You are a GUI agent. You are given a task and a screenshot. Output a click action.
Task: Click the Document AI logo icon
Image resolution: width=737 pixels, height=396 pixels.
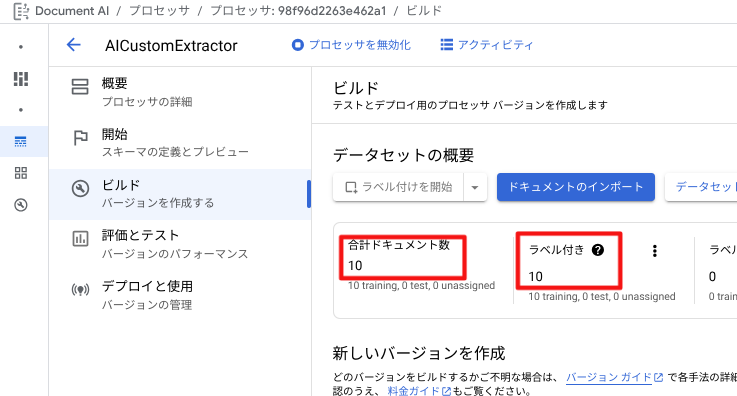tap(21, 11)
